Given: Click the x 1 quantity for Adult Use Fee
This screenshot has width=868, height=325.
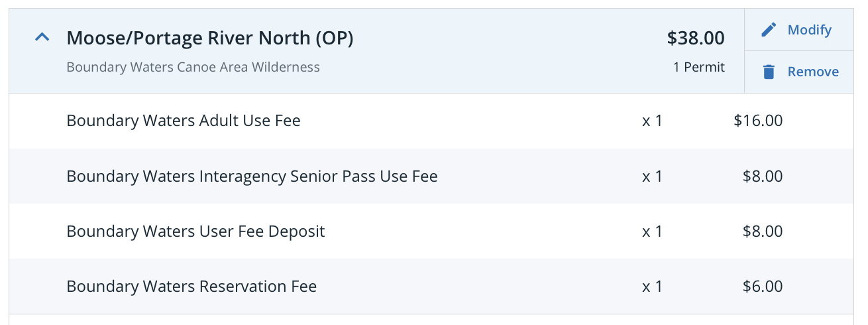Looking at the screenshot, I should coord(653,121).
